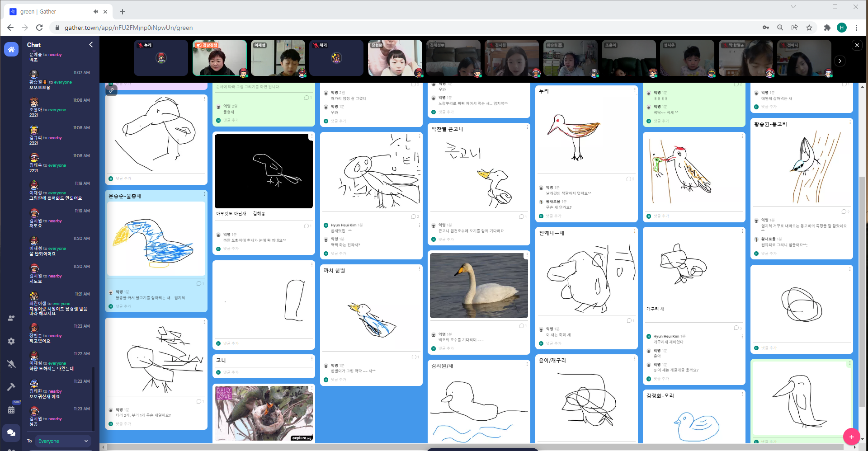Open the settings gear in sidebar
The image size is (868, 451).
(x=11, y=341)
